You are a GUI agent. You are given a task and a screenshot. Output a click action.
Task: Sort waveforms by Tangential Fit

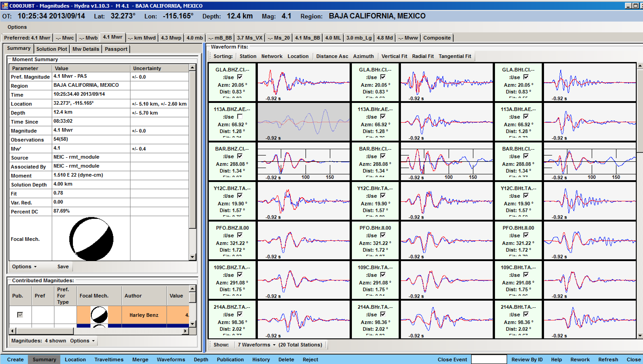[x=454, y=56]
